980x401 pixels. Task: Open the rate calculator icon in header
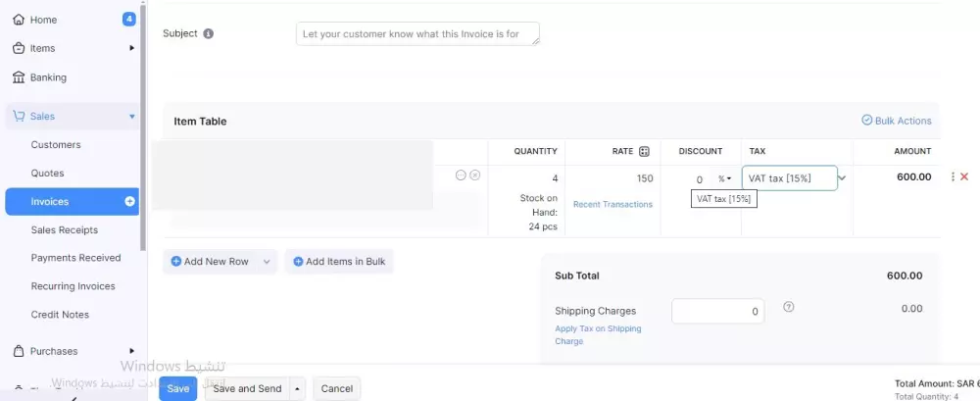click(x=644, y=151)
